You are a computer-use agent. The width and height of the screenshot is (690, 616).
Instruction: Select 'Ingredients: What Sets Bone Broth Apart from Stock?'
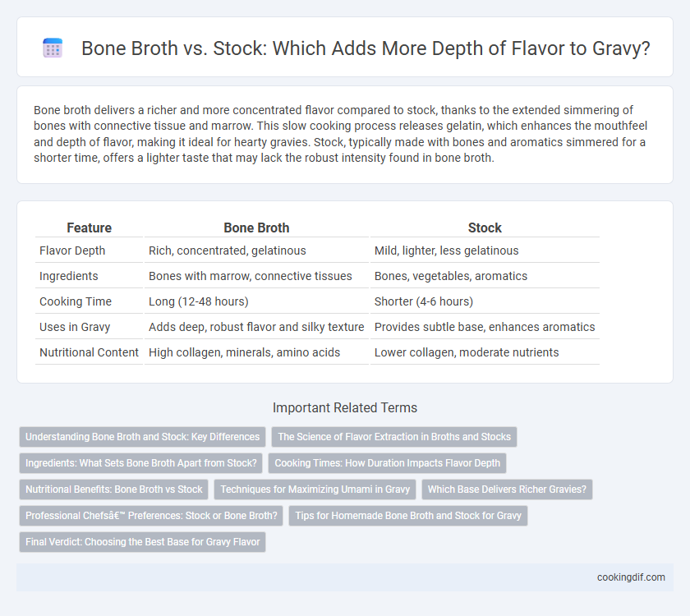tap(140, 463)
